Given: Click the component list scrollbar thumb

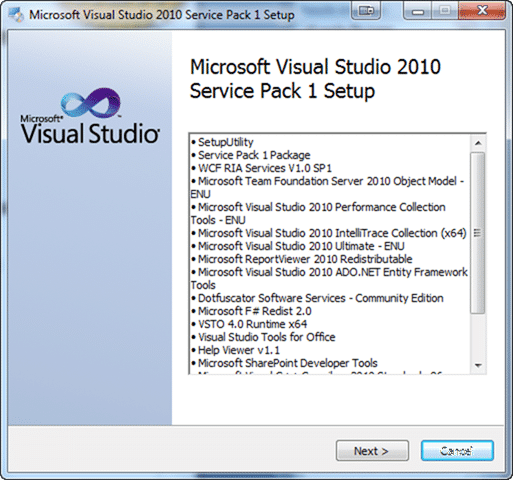Looking at the screenshot, I should point(478,233).
